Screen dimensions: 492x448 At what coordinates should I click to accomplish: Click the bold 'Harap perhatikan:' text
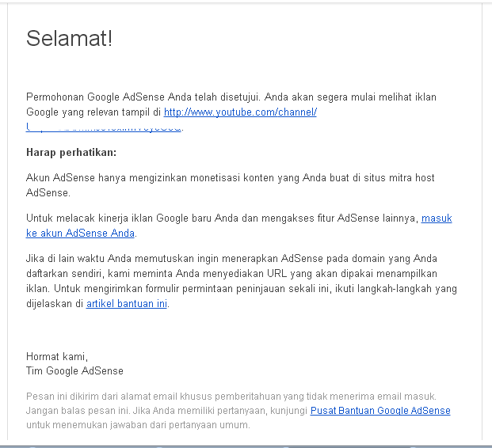coord(71,152)
